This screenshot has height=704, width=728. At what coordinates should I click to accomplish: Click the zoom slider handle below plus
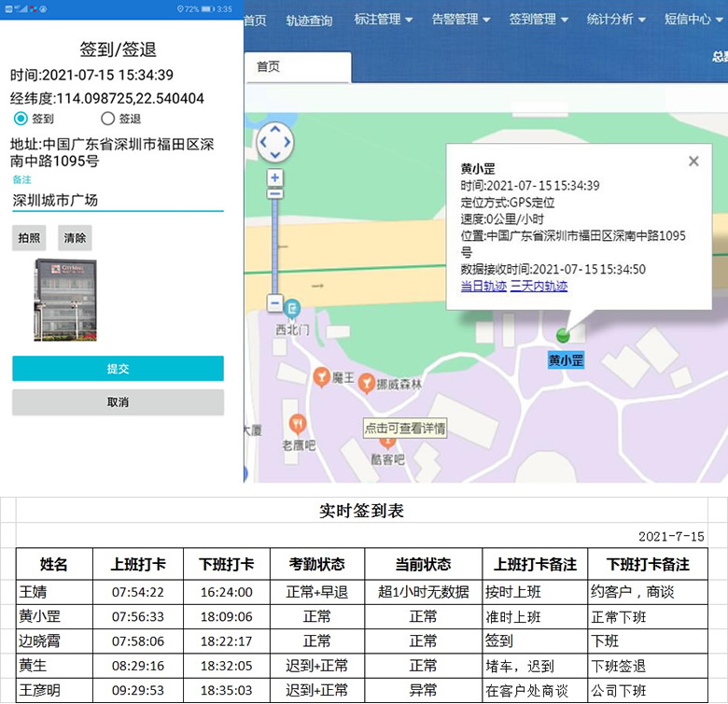click(x=274, y=193)
